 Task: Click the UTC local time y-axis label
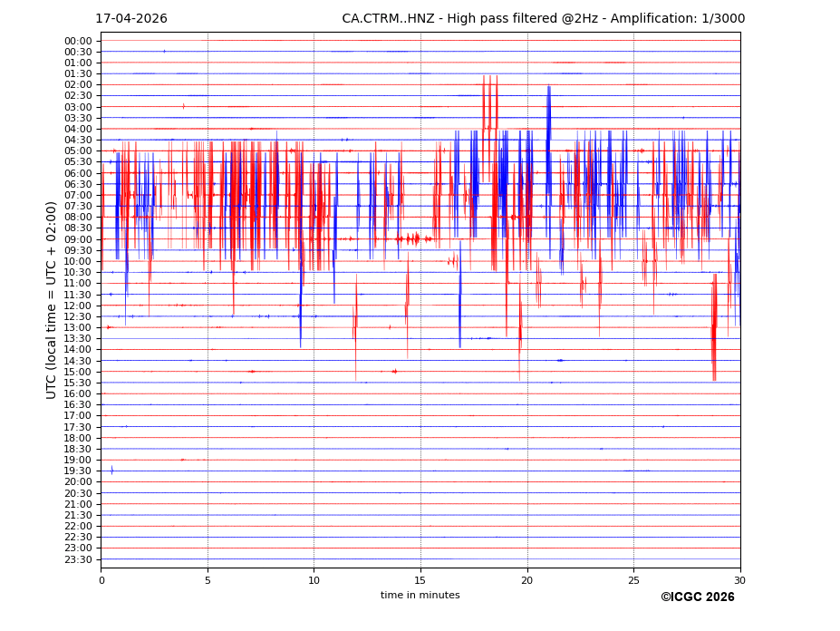(x=52, y=300)
